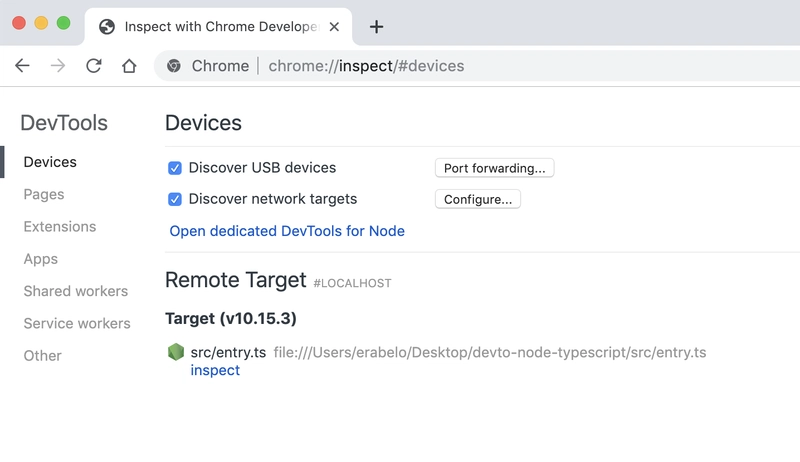Toggle Discover network targets checkbox
Viewport: 800px width, 462px height.
[174, 199]
